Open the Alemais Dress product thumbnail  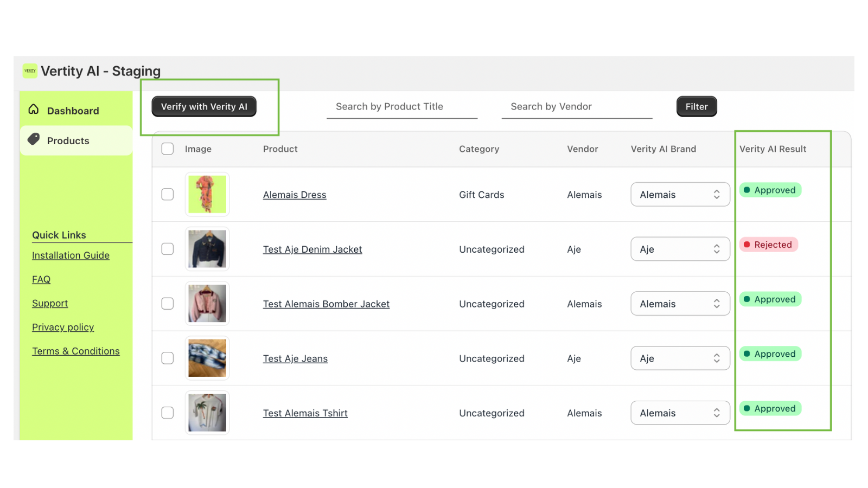(x=207, y=194)
